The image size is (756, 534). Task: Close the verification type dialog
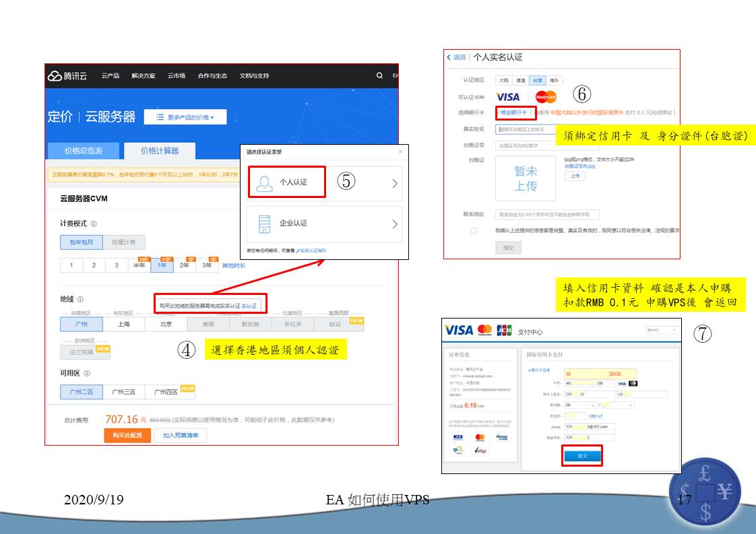pyautogui.click(x=400, y=152)
